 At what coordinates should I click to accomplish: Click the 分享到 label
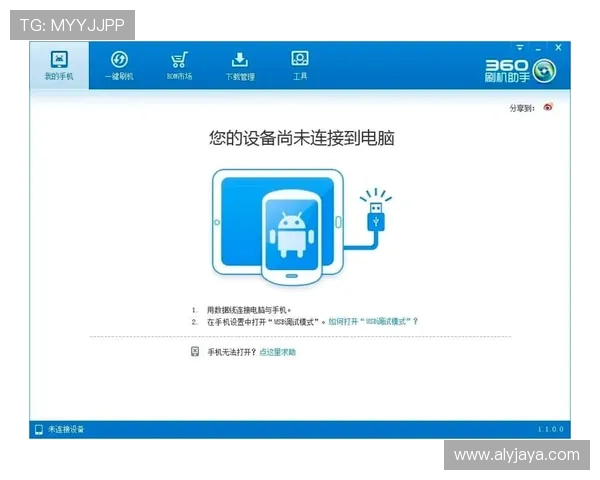click(x=522, y=108)
